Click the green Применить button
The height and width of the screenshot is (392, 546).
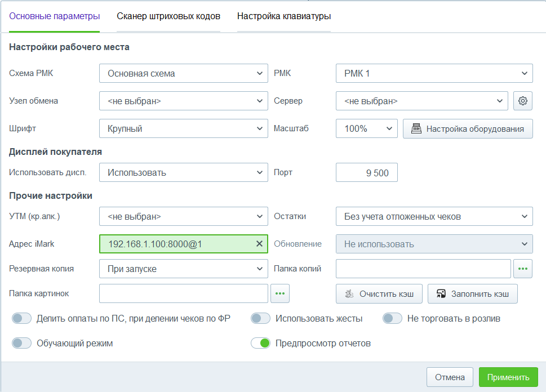coord(508,377)
